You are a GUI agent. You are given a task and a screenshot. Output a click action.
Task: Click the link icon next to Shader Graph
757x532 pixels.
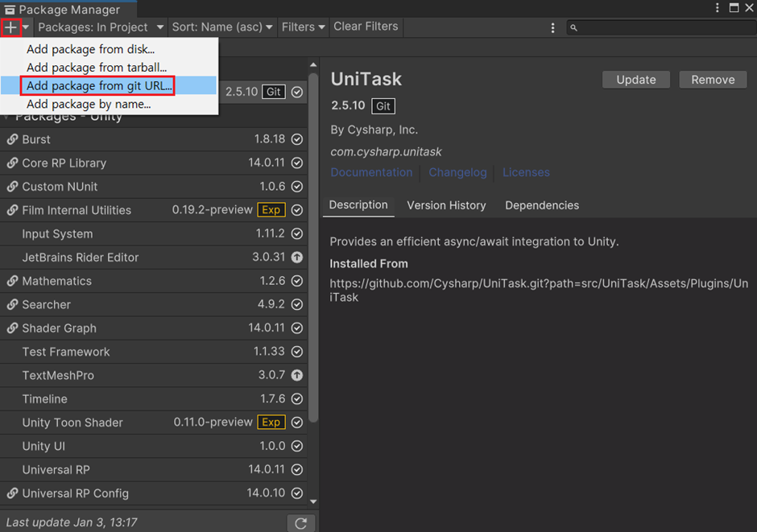pos(12,328)
